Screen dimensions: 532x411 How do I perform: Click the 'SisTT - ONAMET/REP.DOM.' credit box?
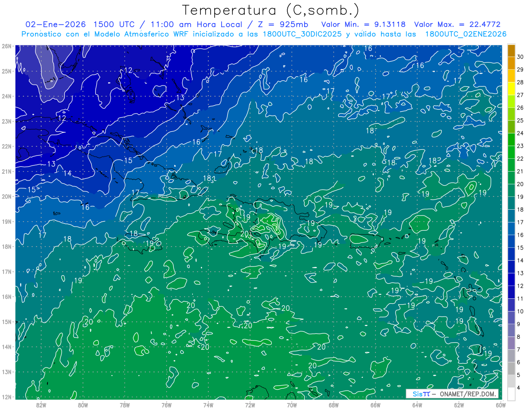click(x=452, y=394)
